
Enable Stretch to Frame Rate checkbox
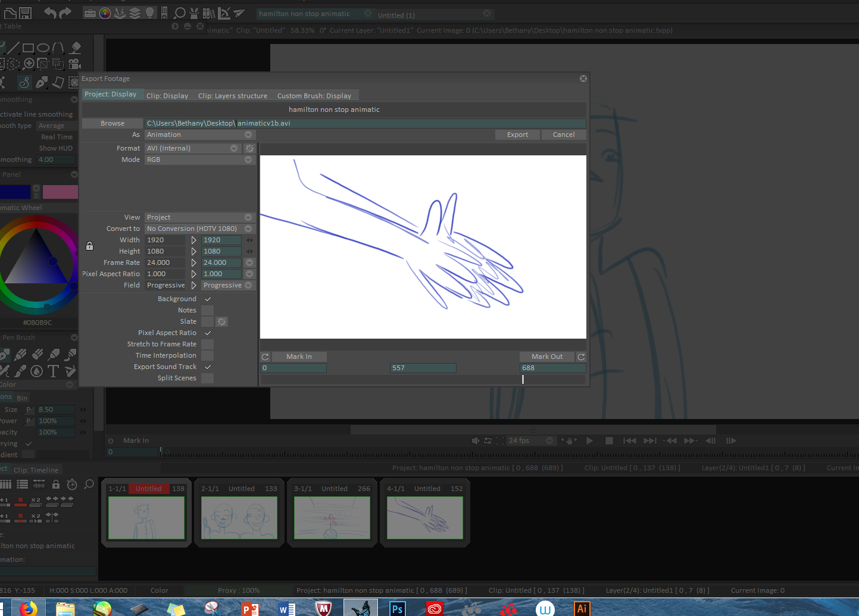tap(208, 344)
